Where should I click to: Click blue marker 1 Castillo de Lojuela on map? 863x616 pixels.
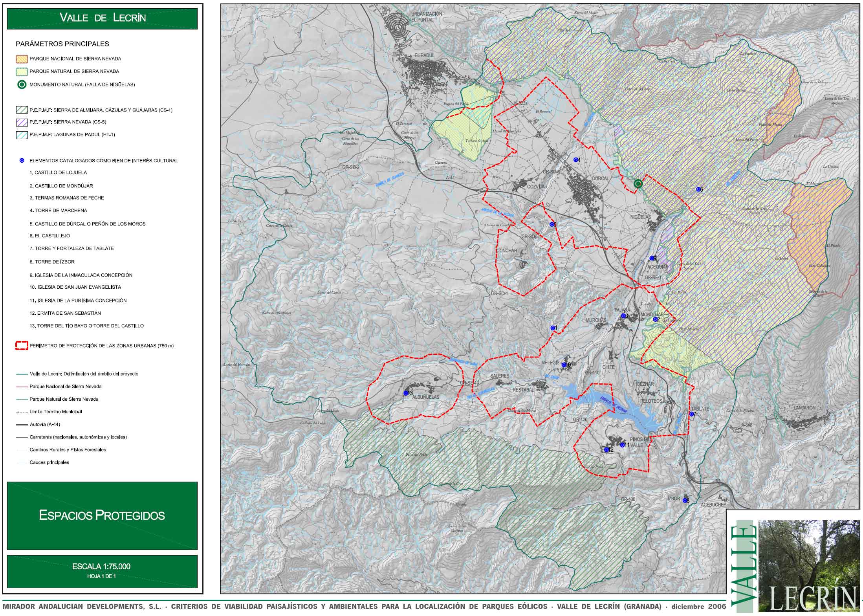coord(552,328)
